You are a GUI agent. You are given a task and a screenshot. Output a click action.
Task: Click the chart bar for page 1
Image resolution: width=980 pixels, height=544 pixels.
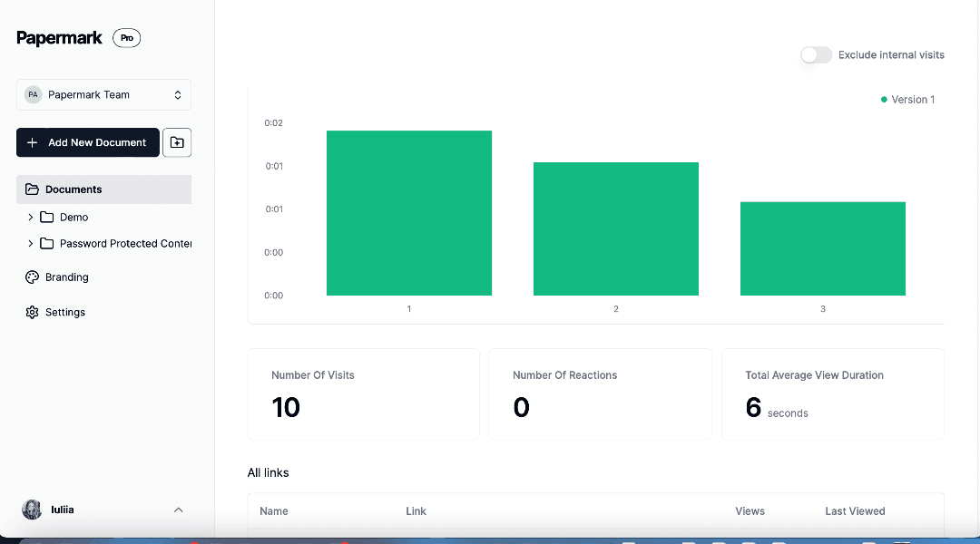[x=408, y=213]
